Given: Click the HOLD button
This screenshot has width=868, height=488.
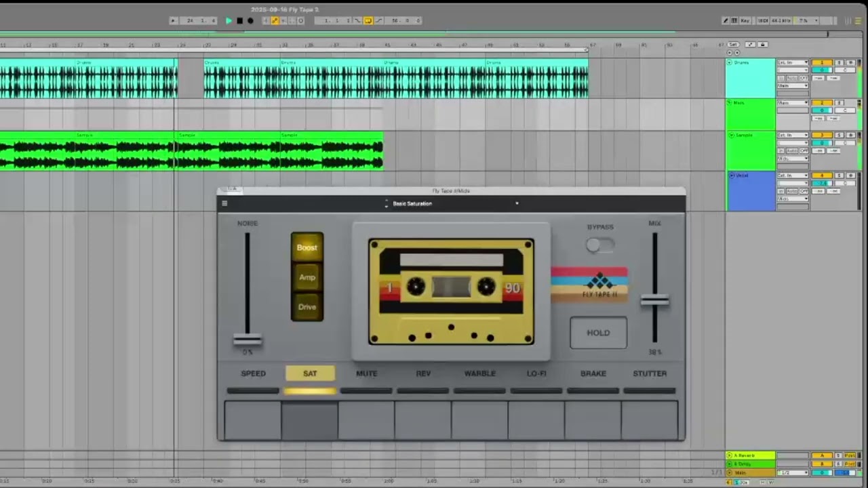Looking at the screenshot, I should point(598,333).
